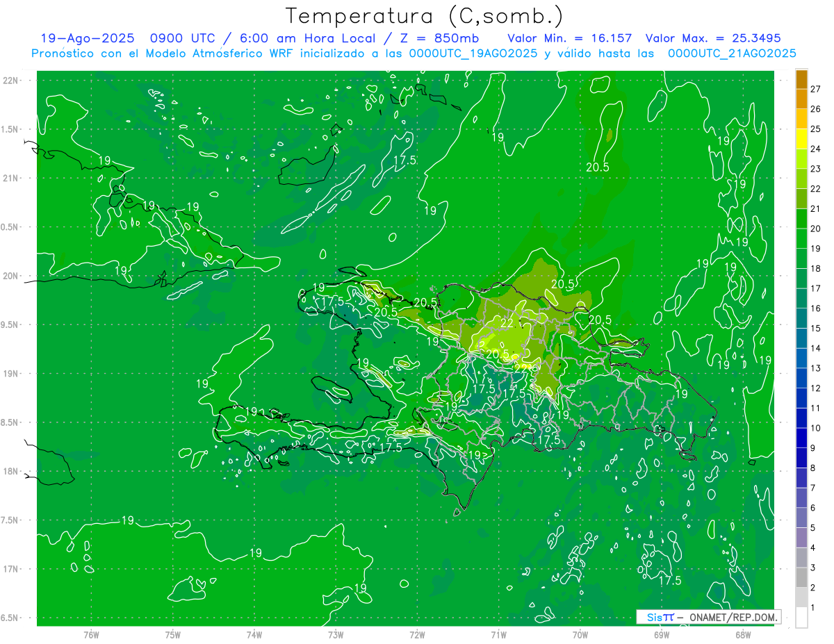
Task: Click the "76W" longitude axis label
Action: tap(91, 635)
